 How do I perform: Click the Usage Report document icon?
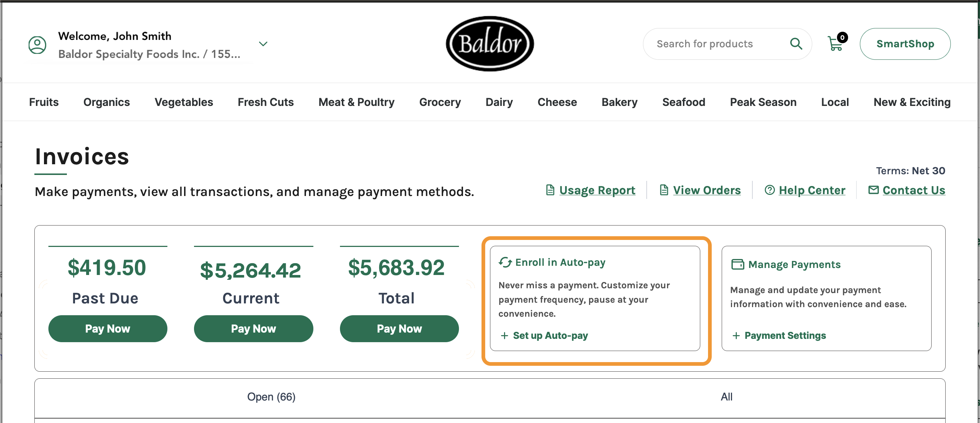pos(550,190)
